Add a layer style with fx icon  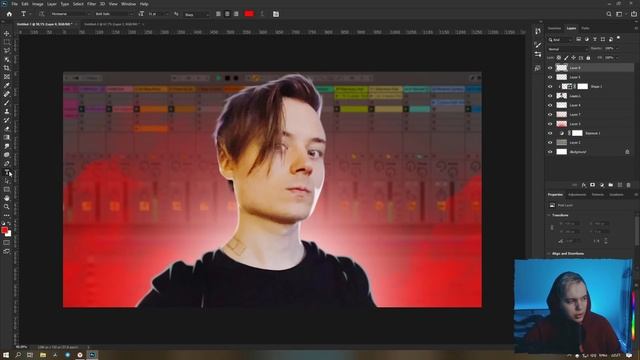pos(584,185)
